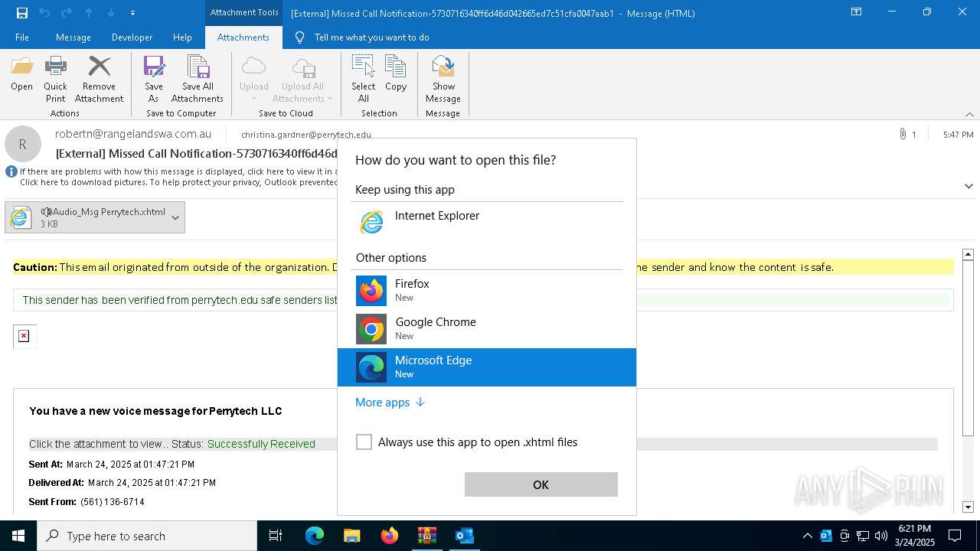Click Save All Attachments in ribbon
This screenshot has height=551, width=980.
198,79
